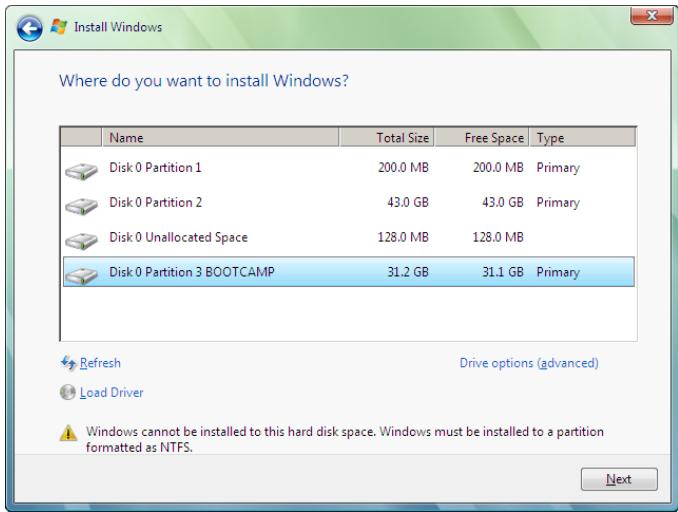Image resolution: width=678 pixels, height=512 pixels.
Task: Sort by the Type column header
Action: (x=582, y=138)
